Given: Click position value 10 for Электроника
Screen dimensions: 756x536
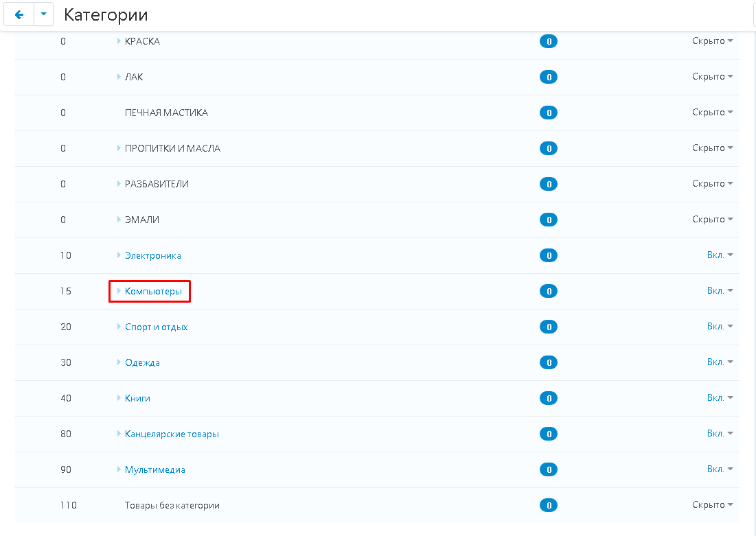Looking at the screenshot, I should [65, 255].
